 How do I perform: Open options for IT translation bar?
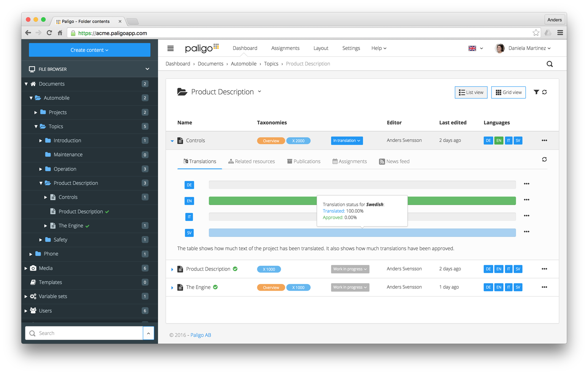click(x=527, y=216)
